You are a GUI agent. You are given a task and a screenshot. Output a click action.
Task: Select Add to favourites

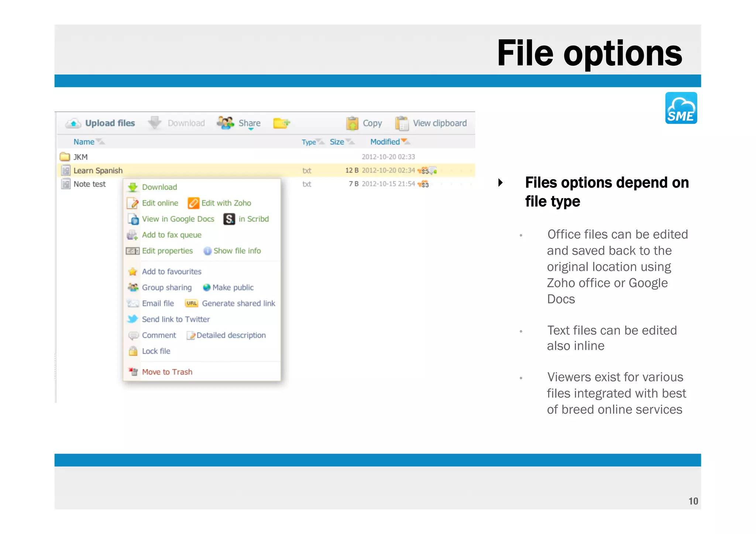(x=172, y=272)
